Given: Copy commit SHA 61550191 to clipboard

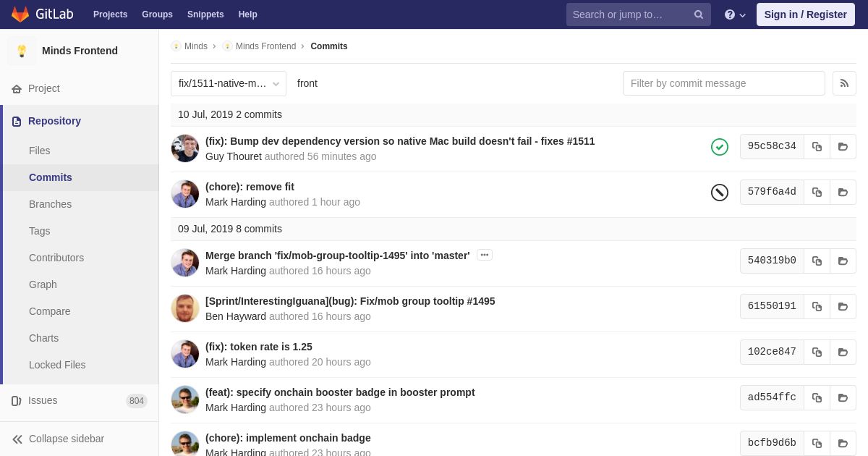Looking at the screenshot, I should coord(817,306).
